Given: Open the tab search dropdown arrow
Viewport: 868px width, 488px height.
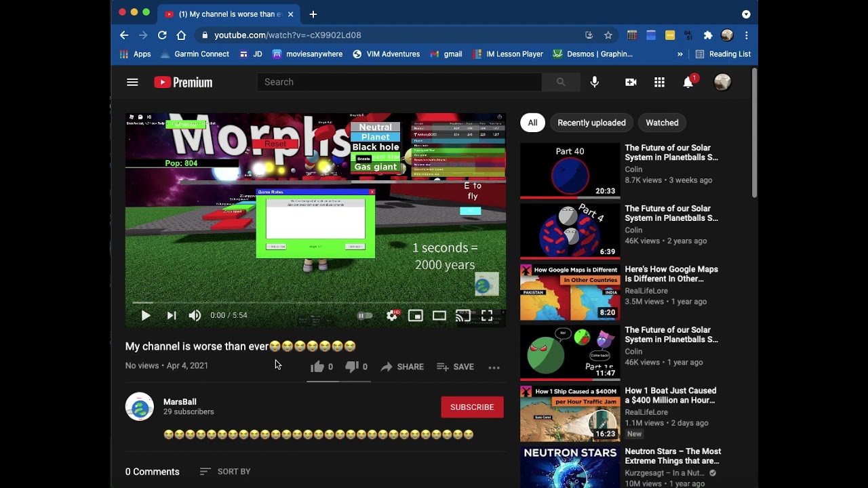Looking at the screenshot, I should 746,14.
